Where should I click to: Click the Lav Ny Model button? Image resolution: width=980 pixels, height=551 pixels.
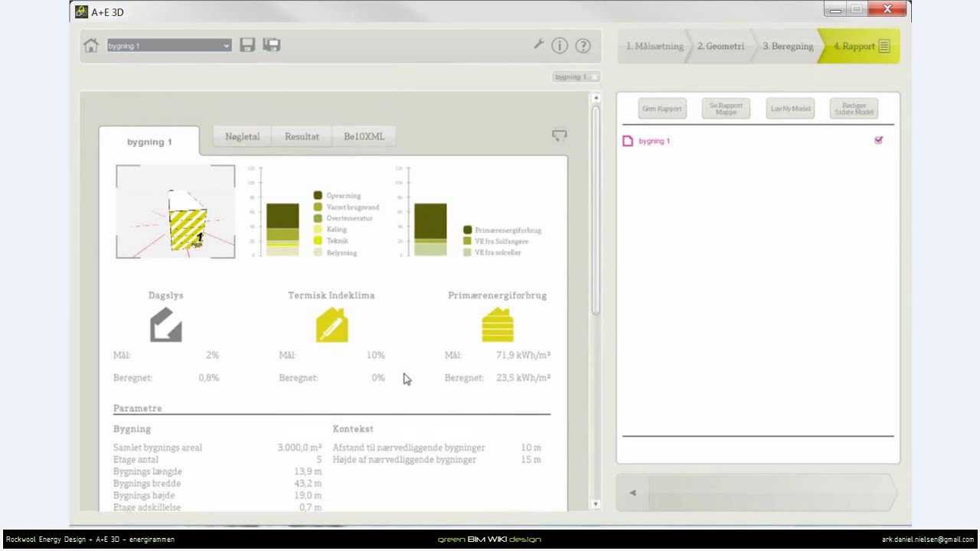(x=790, y=109)
